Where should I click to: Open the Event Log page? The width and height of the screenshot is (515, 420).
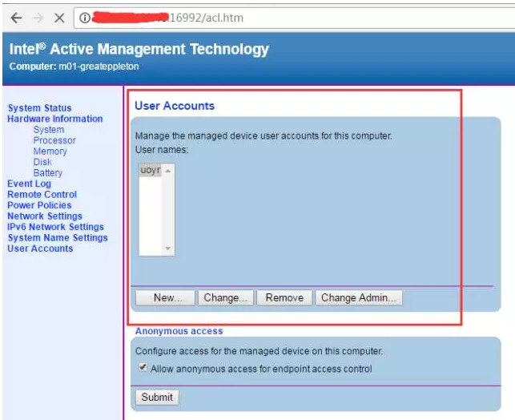[29, 184]
